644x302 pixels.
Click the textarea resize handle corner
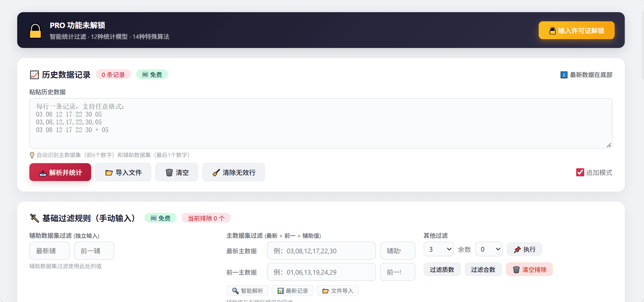click(x=609, y=145)
